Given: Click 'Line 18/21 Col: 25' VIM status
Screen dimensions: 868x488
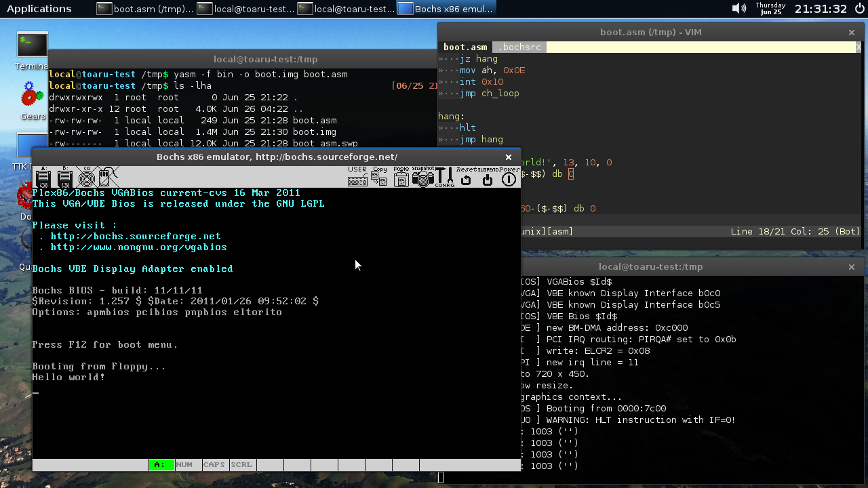Looking at the screenshot, I should tap(781, 231).
